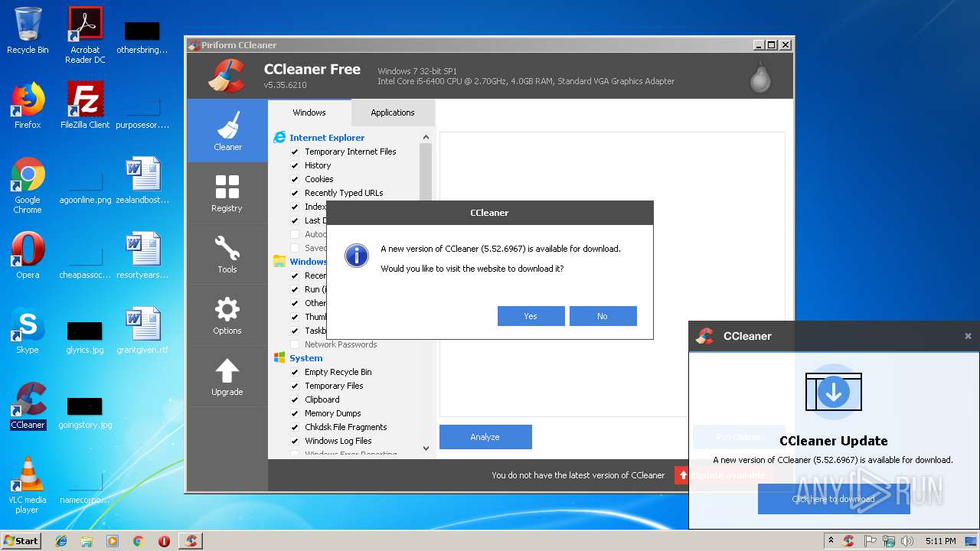Click the Internet Explorer section heading
Viewport: 980px width, 551px height.
(x=327, y=138)
